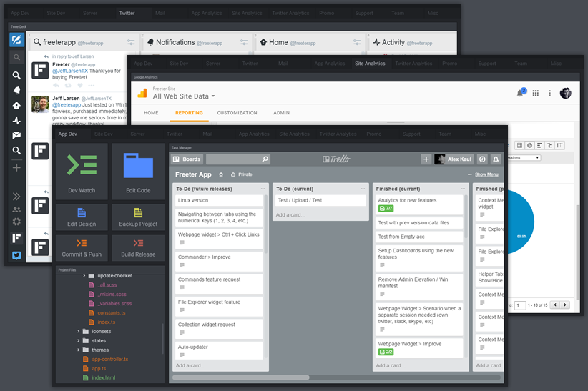
Task: Click Google Analytics notifications bell with badge
Action: [x=521, y=93]
